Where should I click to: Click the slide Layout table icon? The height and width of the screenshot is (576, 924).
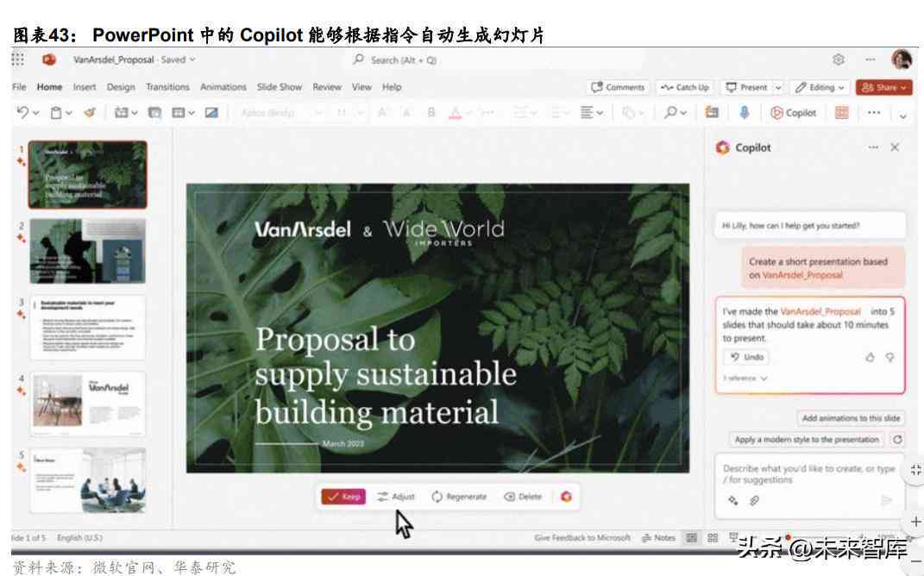(x=179, y=112)
